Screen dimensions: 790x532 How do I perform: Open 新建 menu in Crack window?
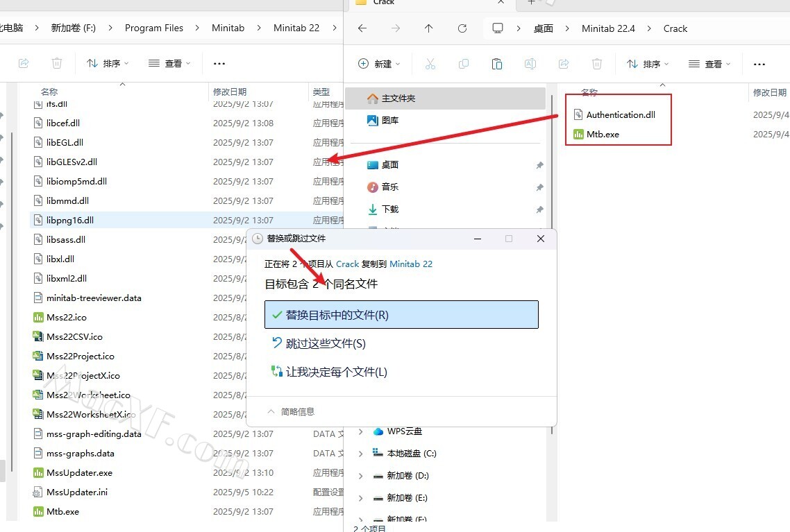[379, 64]
